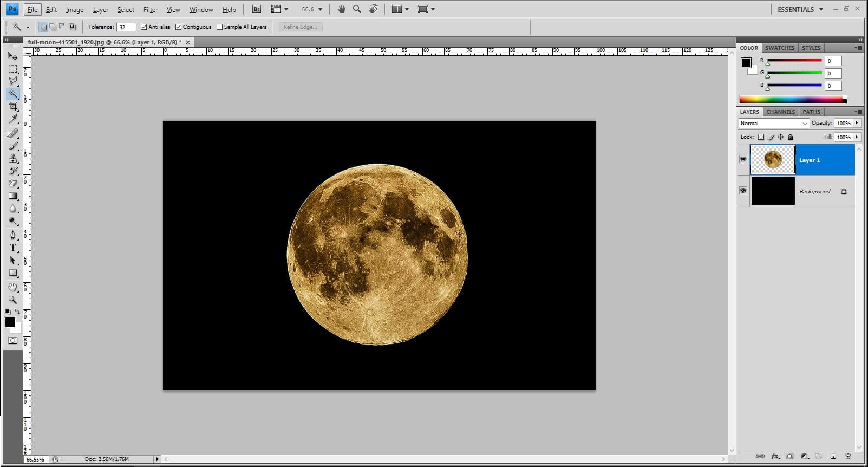Open the Normal blend mode dropdown

pos(774,124)
